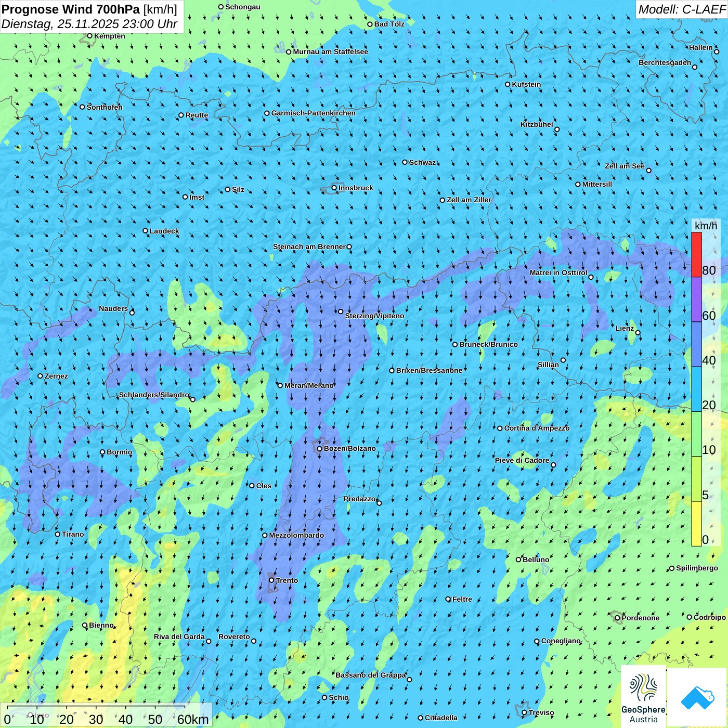Click the 'Cortina d'Ampezzo' label
Viewport: 728px width, 728px height.
click(x=537, y=428)
